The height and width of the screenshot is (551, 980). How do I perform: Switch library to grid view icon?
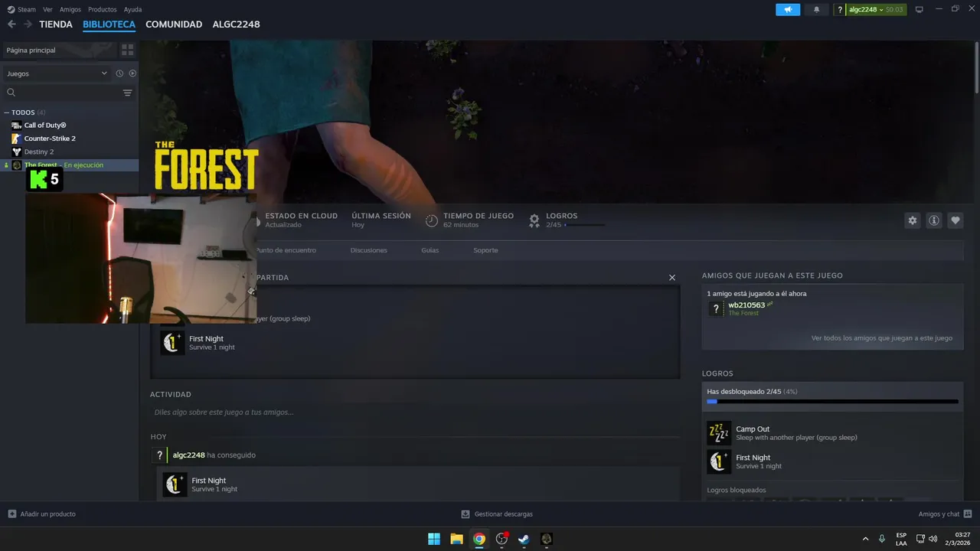tap(127, 50)
